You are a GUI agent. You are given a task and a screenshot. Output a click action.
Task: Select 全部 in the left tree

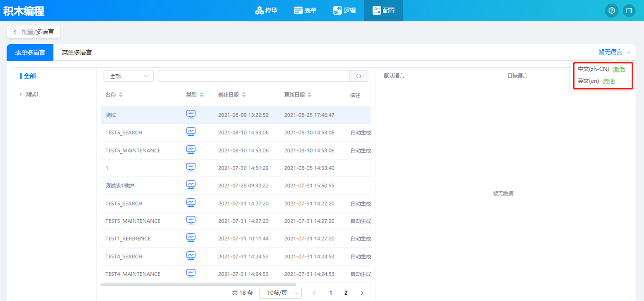click(30, 76)
